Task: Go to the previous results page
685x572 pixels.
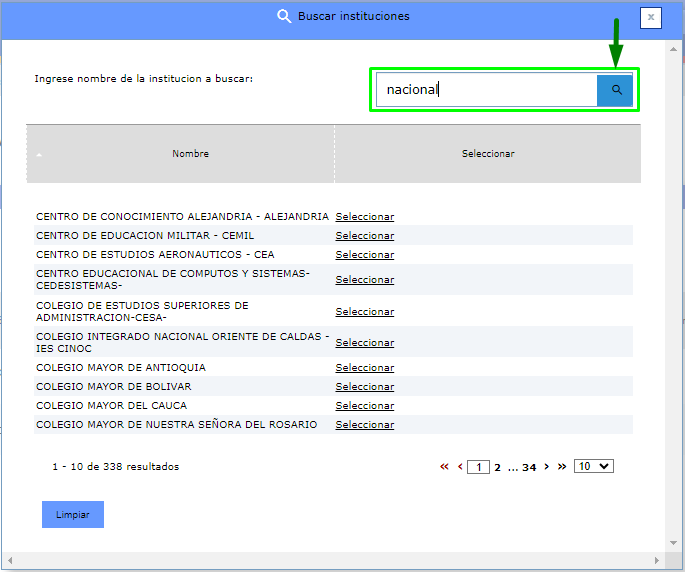Action: (x=460, y=467)
